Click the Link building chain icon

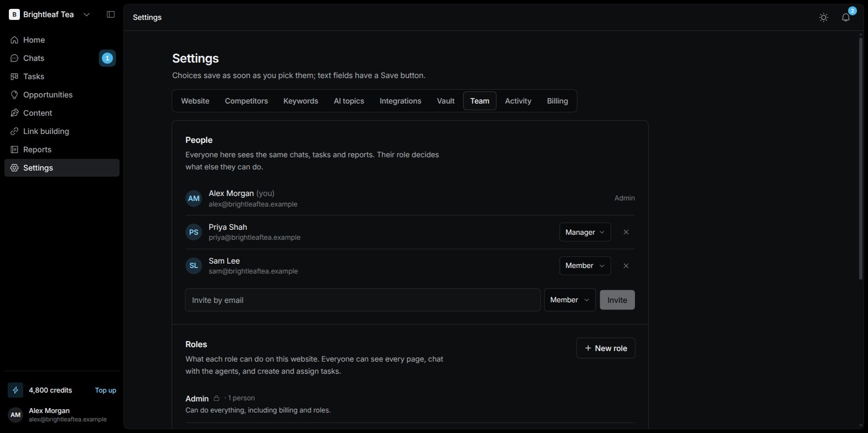click(x=14, y=131)
